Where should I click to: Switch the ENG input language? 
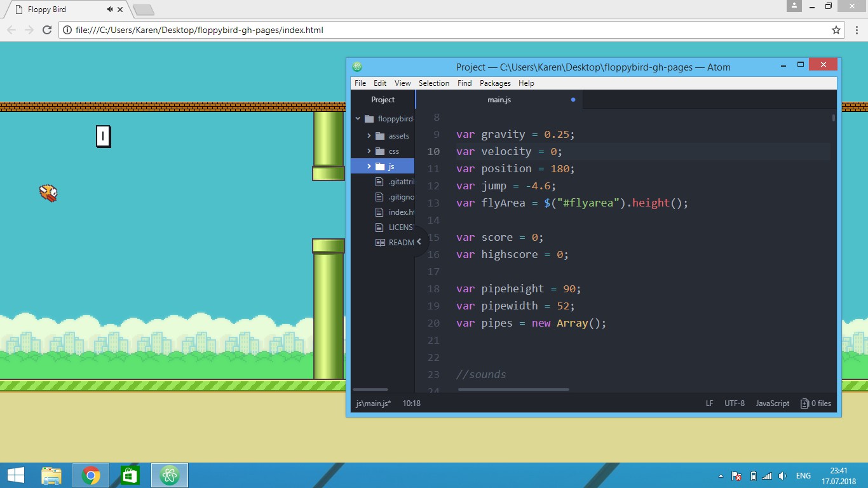coord(803,476)
